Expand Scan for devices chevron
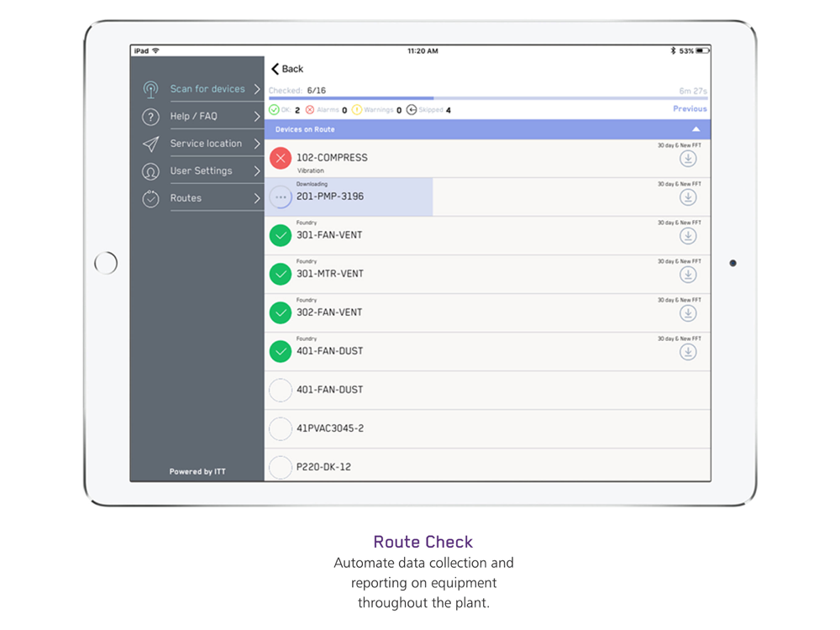This screenshot has height=630, width=840. point(257,89)
